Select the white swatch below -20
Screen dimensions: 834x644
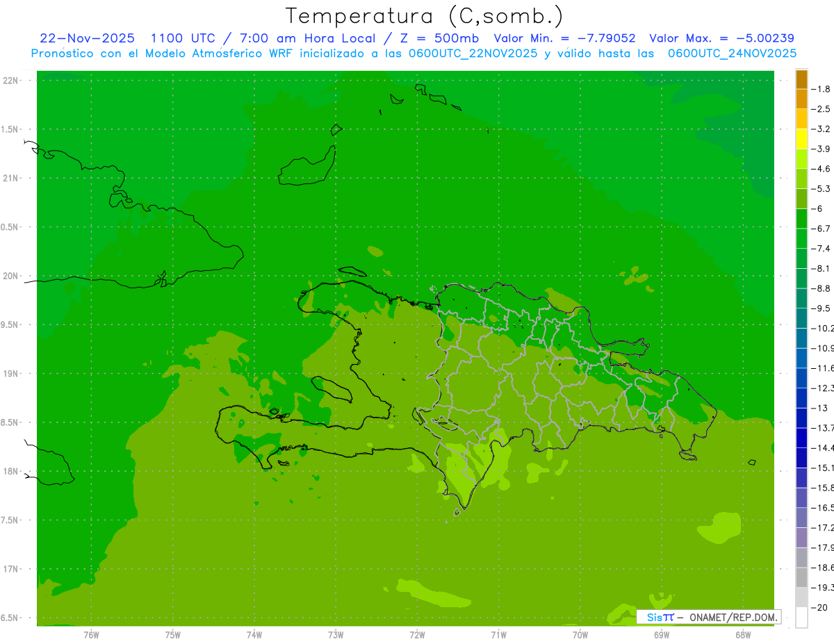click(801, 617)
